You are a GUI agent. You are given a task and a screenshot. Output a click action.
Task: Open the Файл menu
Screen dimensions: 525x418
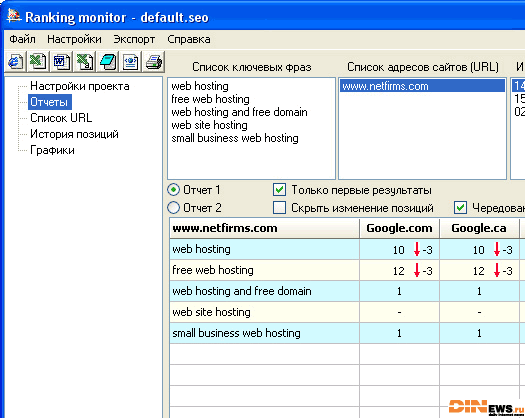tap(22, 39)
